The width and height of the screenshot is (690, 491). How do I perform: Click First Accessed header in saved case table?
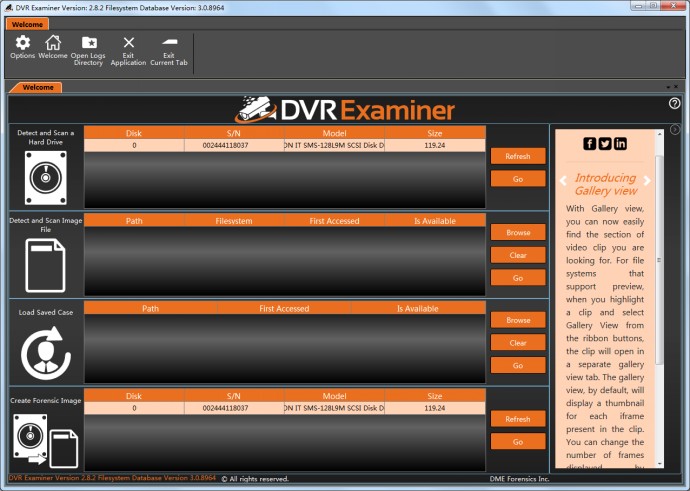coord(284,308)
